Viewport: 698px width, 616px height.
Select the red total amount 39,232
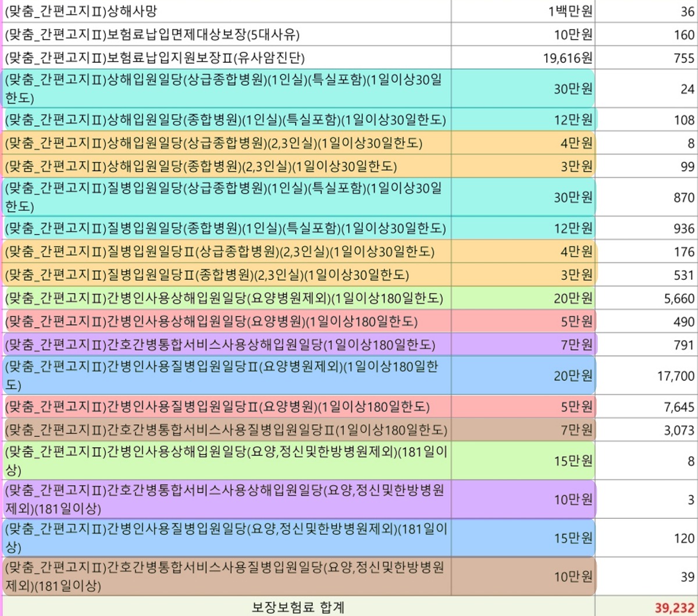[674, 608]
